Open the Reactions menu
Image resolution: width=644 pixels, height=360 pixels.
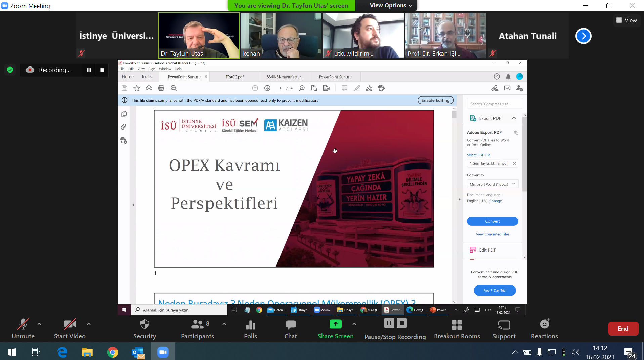coord(544,324)
